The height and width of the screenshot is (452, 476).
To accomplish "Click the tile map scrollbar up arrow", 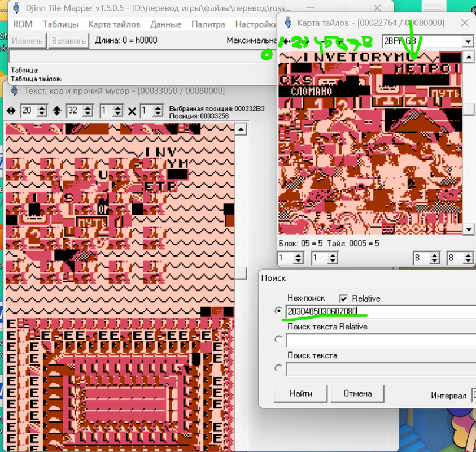I will point(469,57).
